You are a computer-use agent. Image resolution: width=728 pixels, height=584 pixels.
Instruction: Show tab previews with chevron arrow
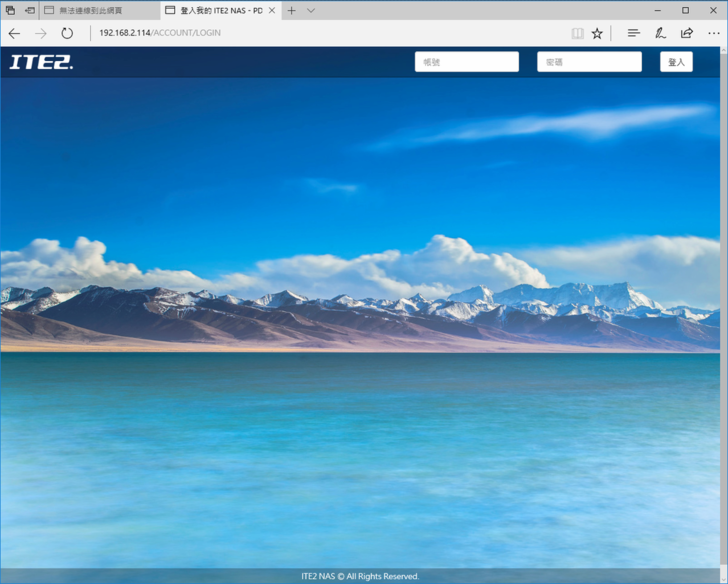(x=311, y=10)
